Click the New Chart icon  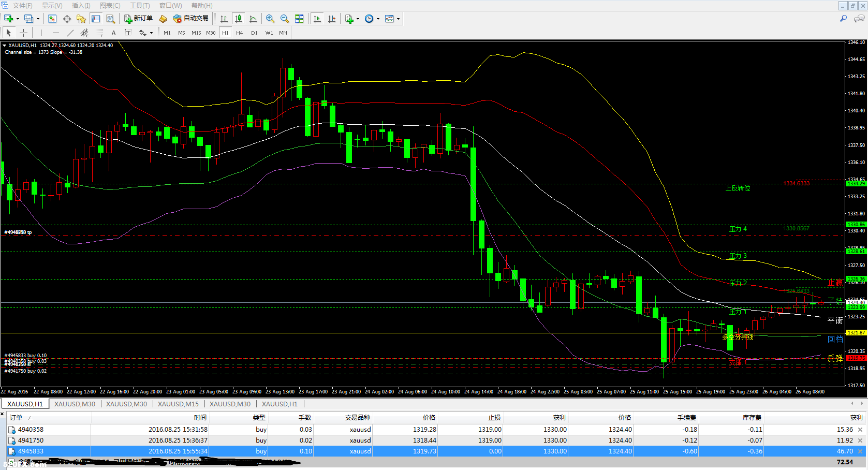[8, 19]
